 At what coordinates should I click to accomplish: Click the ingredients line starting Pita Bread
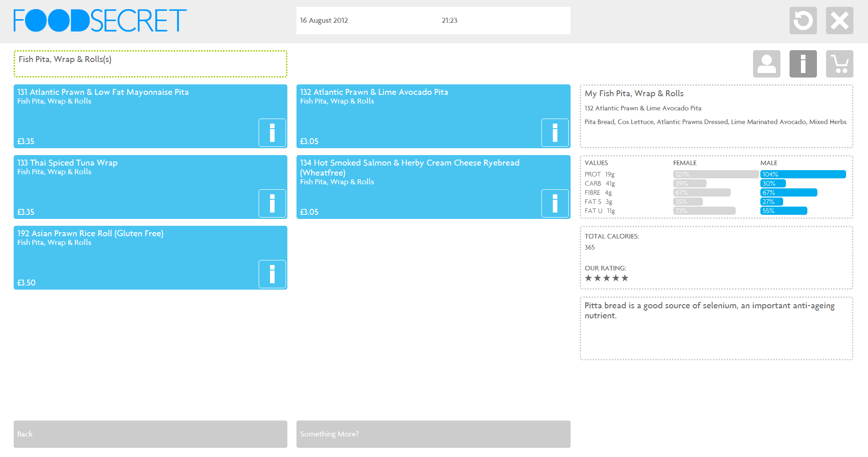715,122
